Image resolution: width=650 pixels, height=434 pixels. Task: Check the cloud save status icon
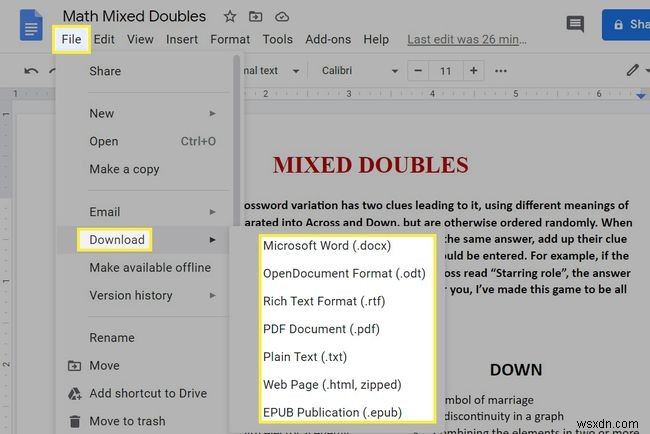[282, 17]
